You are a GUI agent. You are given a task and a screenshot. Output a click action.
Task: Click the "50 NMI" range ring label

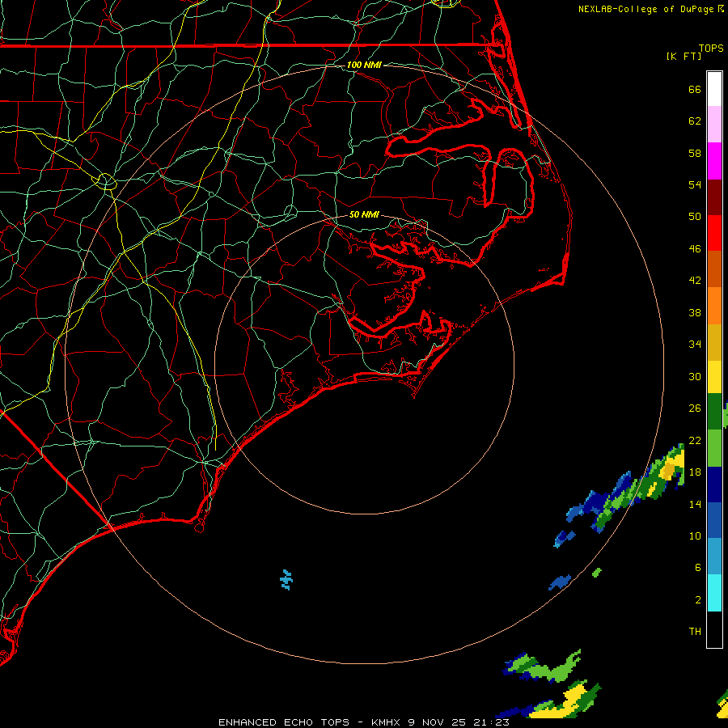(x=364, y=214)
